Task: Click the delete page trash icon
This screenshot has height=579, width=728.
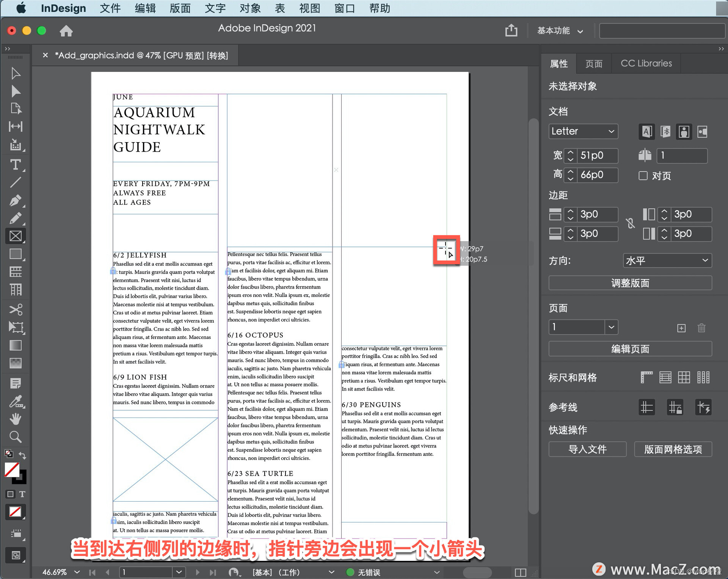Action: (x=701, y=328)
